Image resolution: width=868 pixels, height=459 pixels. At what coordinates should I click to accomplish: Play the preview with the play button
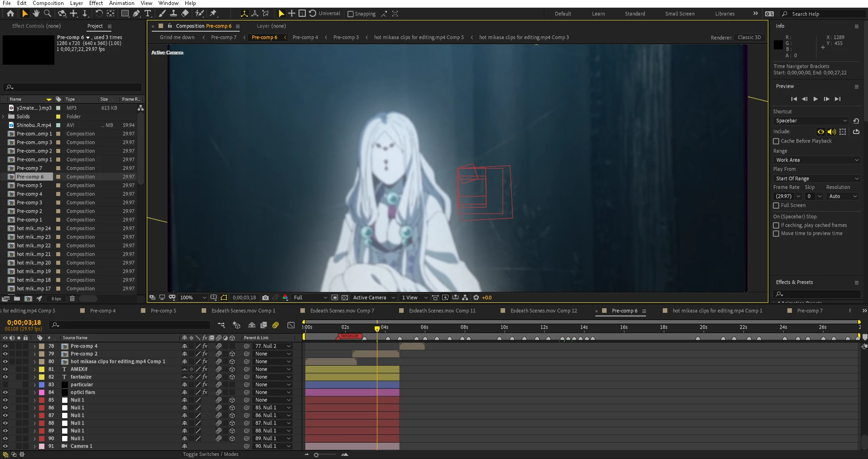click(815, 99)
